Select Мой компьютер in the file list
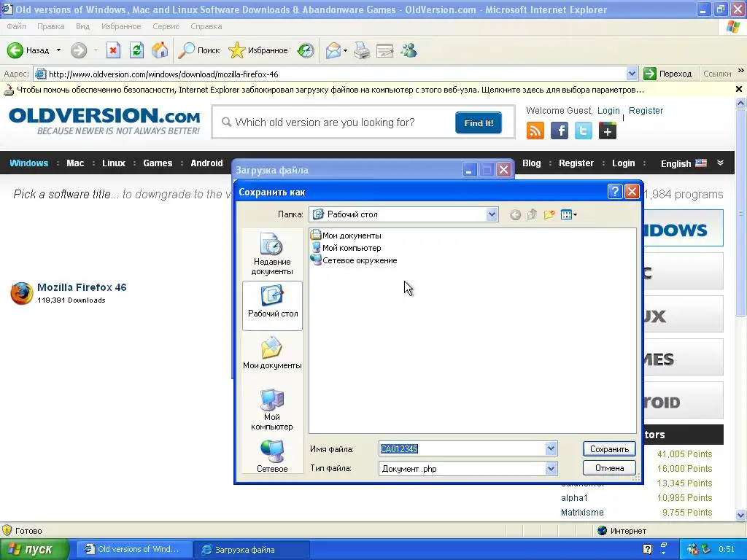This screenshot has height=560, width=747. [346, 248]
